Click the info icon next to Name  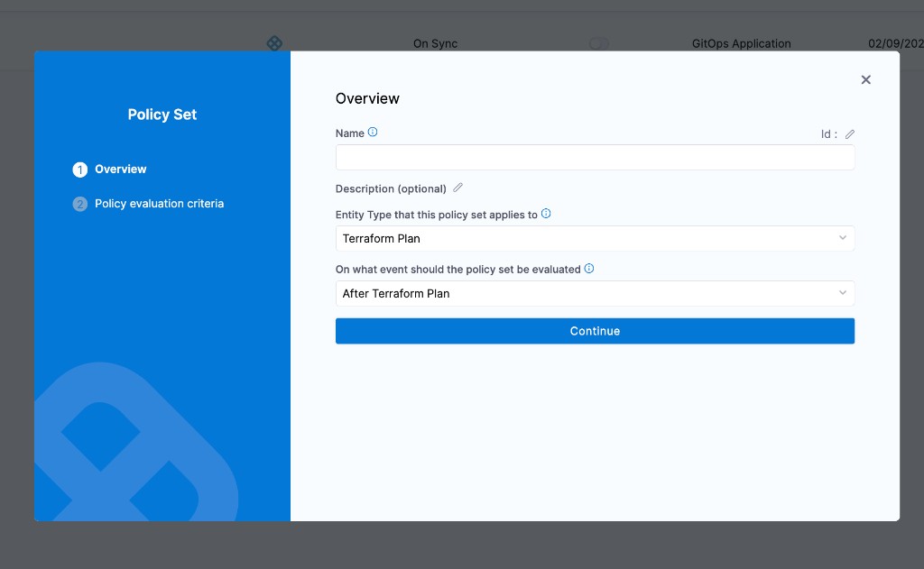tap(369, 132)
